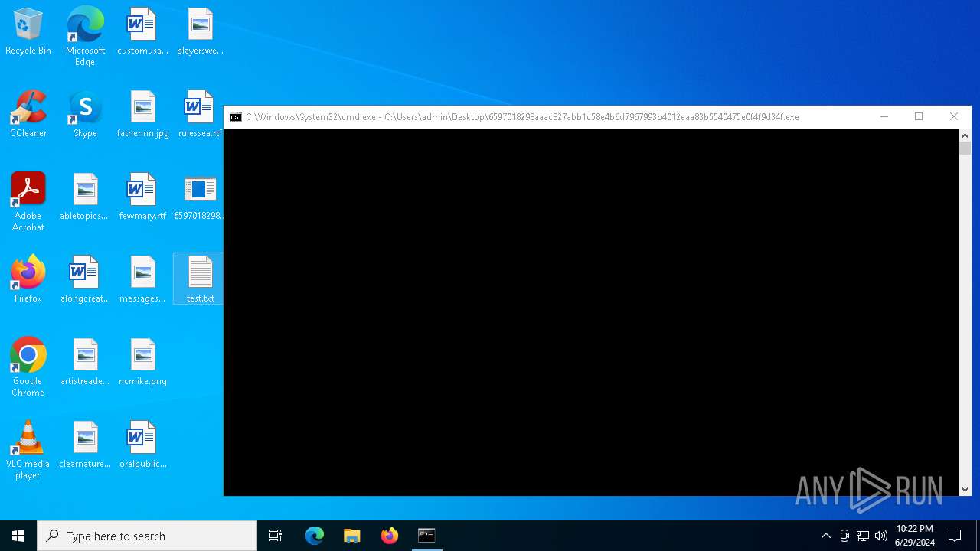Click scroll down arrow in cmd window
This screenshot has width=980, height=551.
pos(965,490)
